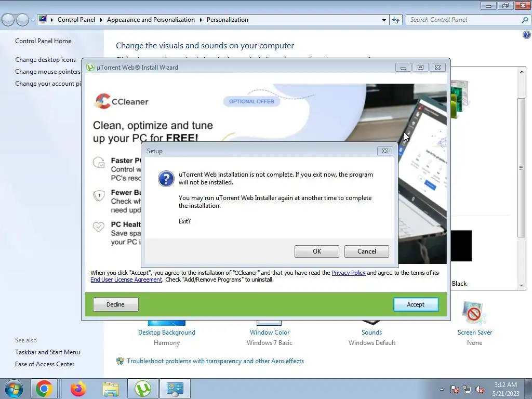The height and width of the screenshot is (399, 532).
Task: Open Troubleshoot transparency and Aero effects link
Action: coord(215,361)
